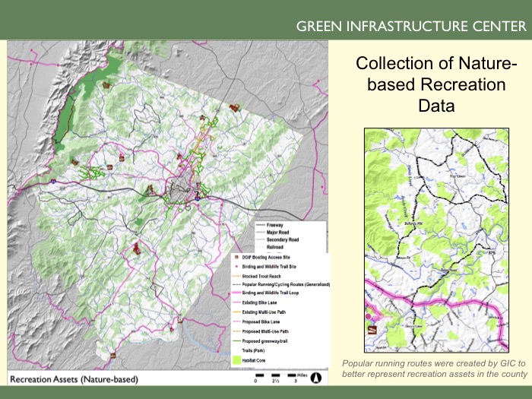Image resolution: width=532 pixels, height=399 pixels.
Task: Click the Green Infrastructure Center header text
Action: pyautogui.click(x=409, y=27)
